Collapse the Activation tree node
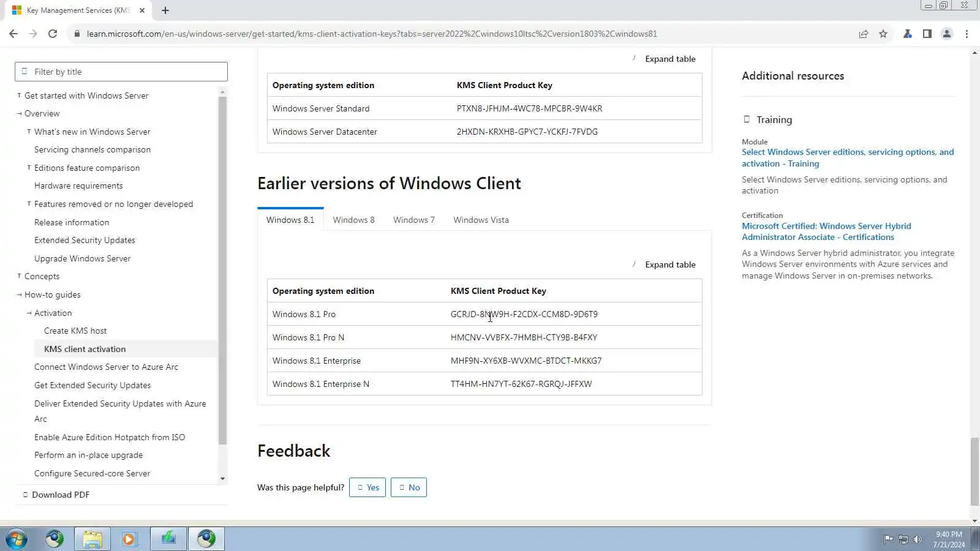This screenshot has width=980, height=551. 29,313
